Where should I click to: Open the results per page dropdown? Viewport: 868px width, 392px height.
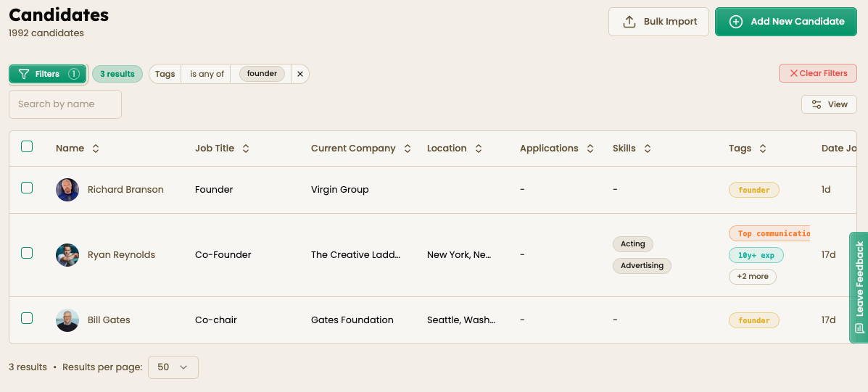[x=173, y=367]
